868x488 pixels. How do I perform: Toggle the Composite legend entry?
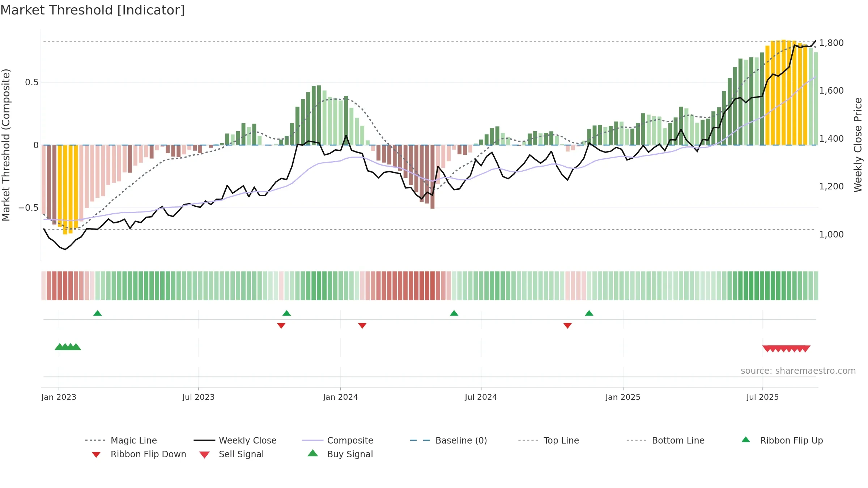click(x=337, y=440)
